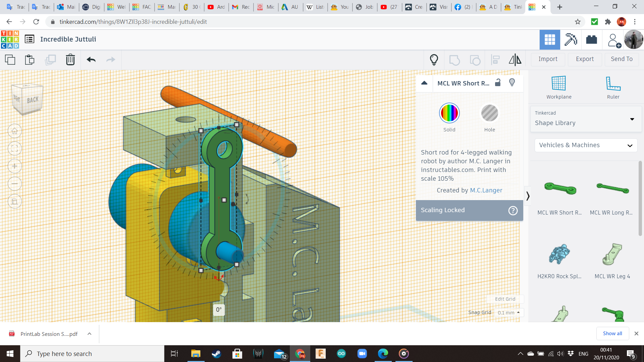The width and height of the screenshot is (644, 362).
Task: Toggle the lock icon on shape panel
Action: (498, 83)
